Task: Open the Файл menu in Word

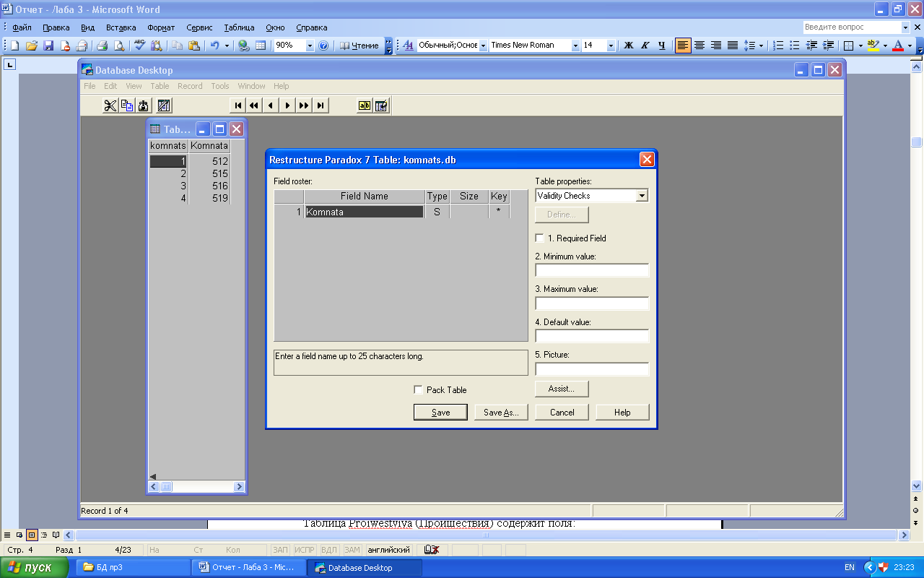Action: [x=22, y=27]
